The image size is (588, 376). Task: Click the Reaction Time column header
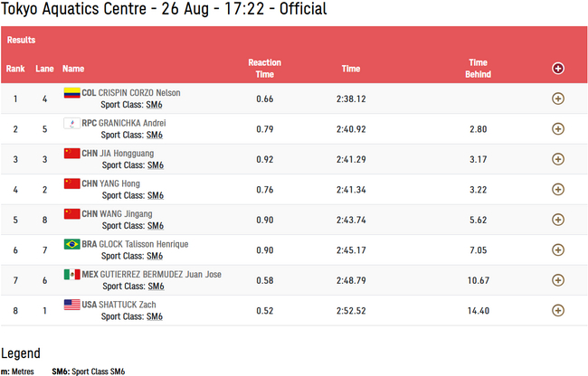265,69
